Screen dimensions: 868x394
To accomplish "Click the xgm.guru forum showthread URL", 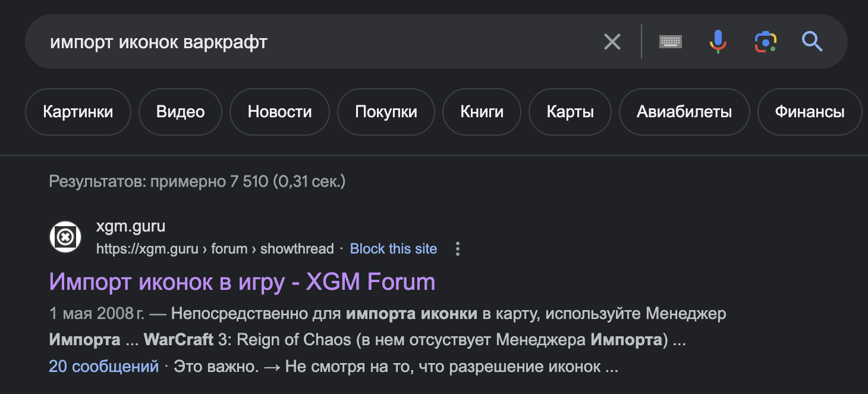I will coord(215,249).
